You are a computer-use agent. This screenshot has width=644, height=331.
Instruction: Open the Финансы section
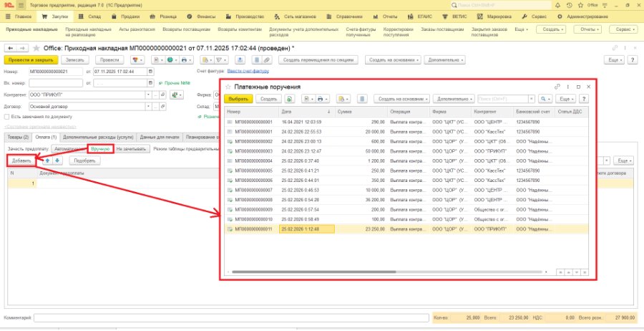coord(201,17)
